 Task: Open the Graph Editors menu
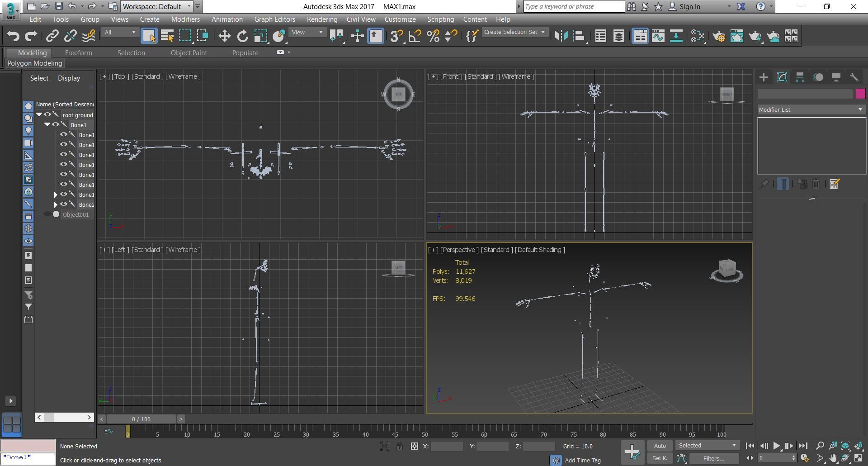click(274, 19)
